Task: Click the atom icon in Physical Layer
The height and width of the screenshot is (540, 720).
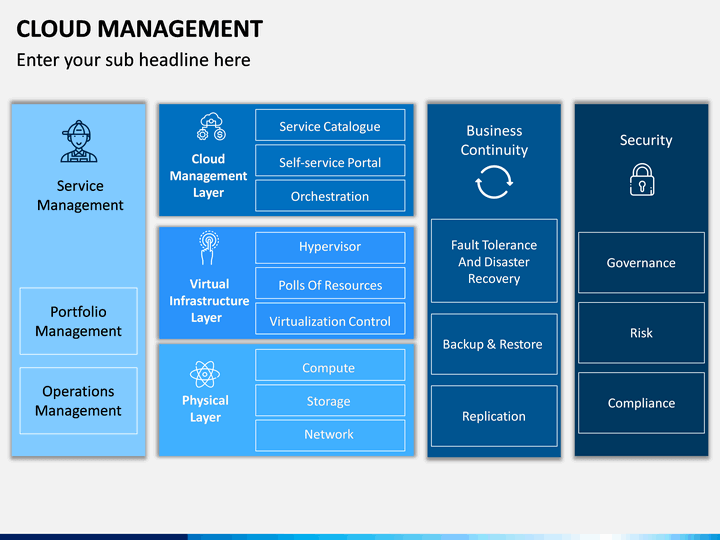Action: click(x=205, y=374)
